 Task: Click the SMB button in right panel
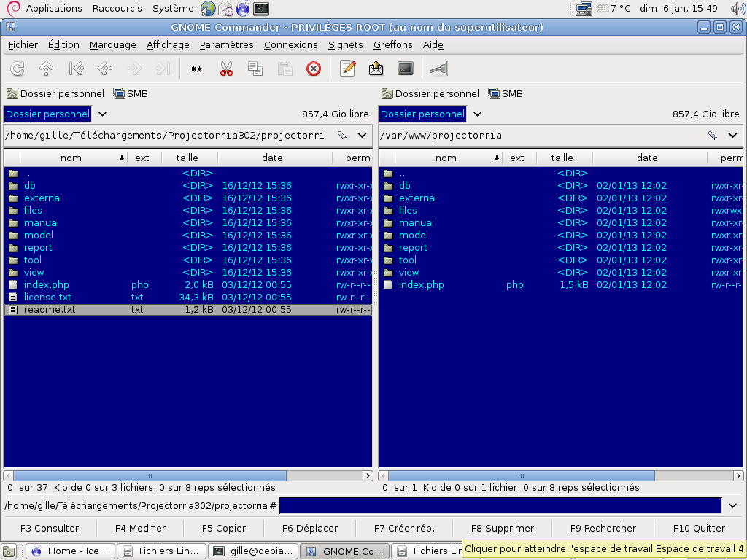point(505,93)
